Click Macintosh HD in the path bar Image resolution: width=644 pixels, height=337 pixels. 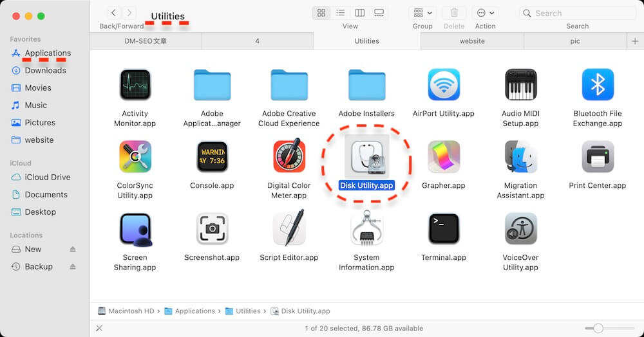(126, 311)
